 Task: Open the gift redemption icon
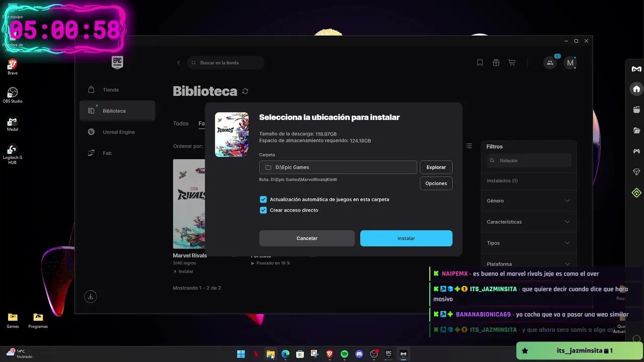(x=496, y=63)
